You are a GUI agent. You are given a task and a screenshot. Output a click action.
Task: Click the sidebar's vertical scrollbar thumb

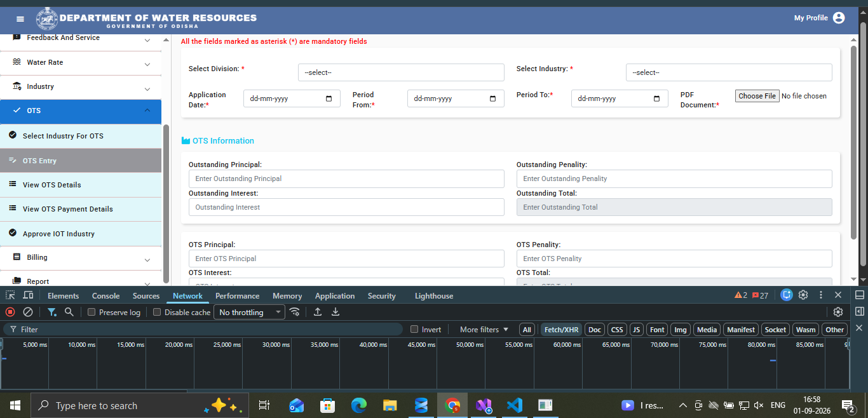[166, 203]
